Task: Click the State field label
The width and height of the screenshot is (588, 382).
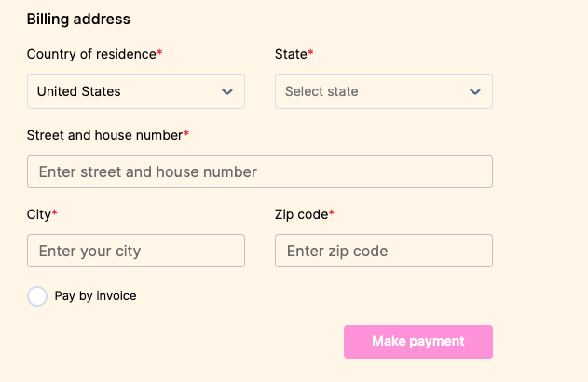Action: point(291,54)
